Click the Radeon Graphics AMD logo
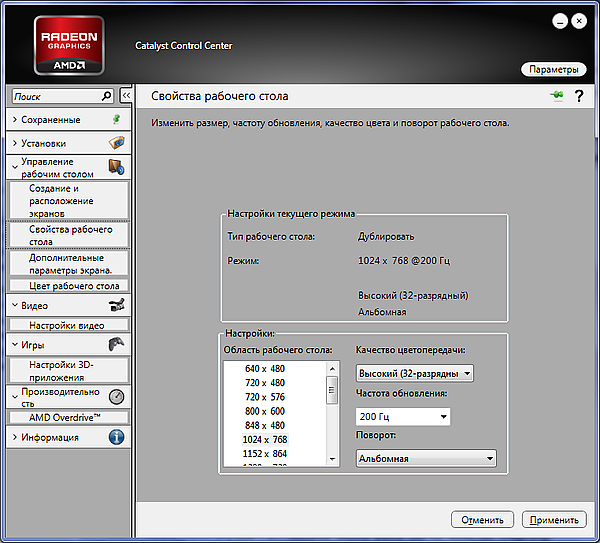This screenshot has height=543, width=600. click(x=69, y=46)
